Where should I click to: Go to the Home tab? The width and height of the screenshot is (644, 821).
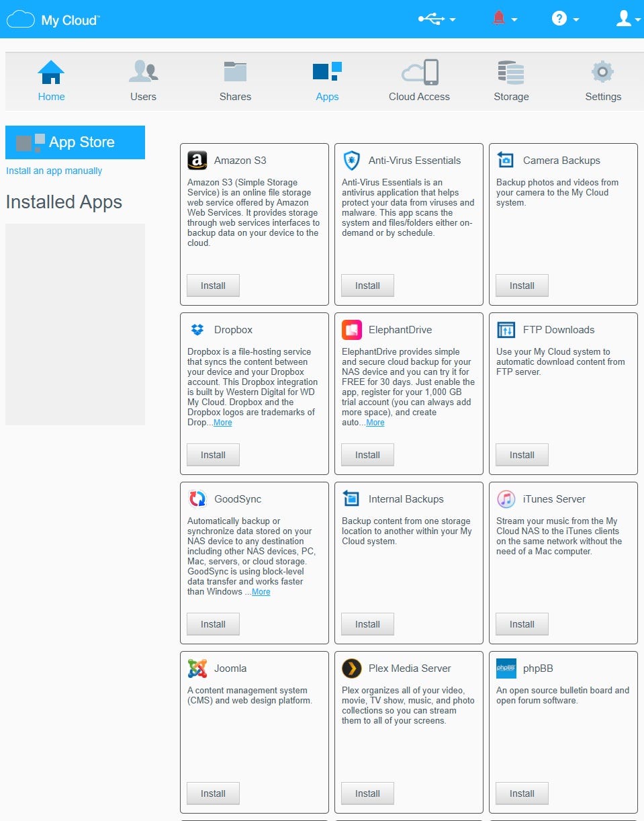[x=51, y=81]
